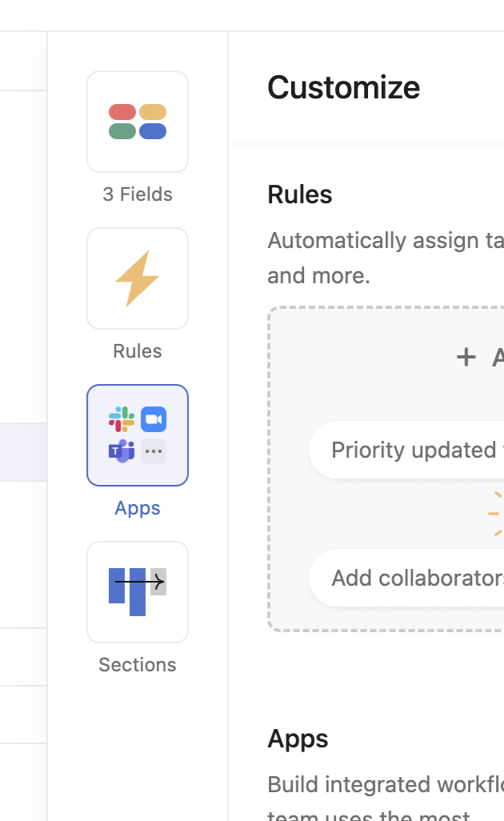Click the "Rules" label under lightning icon
The image size is (504, 821).
tap(138, 351)
